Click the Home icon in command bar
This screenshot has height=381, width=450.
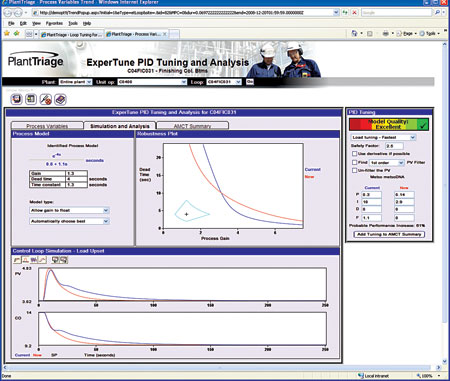coord(354,33)
